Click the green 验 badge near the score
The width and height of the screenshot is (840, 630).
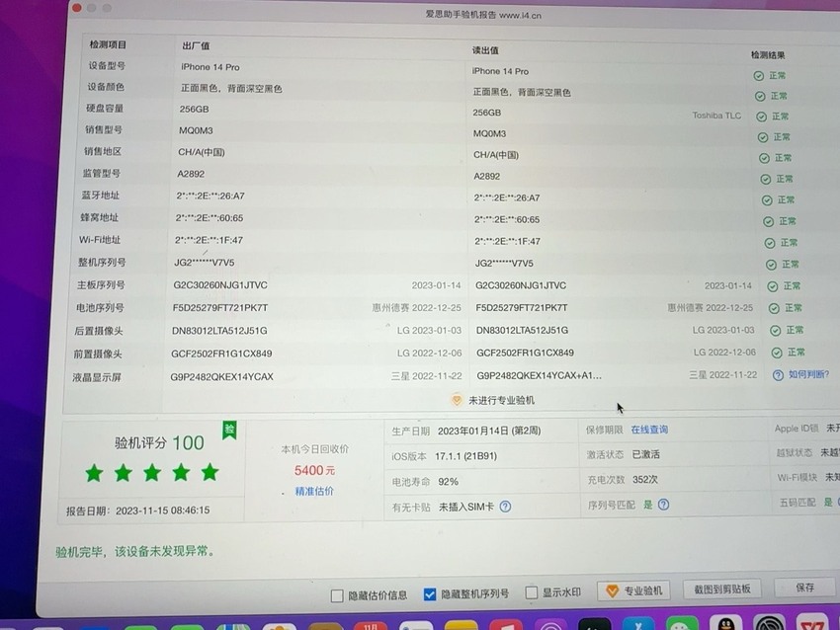pyautogui.click(x=230, y=430)
